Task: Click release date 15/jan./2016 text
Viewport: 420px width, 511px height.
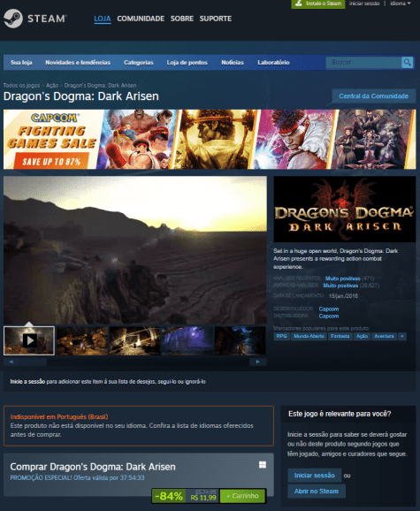Action: tap(343, 296)
